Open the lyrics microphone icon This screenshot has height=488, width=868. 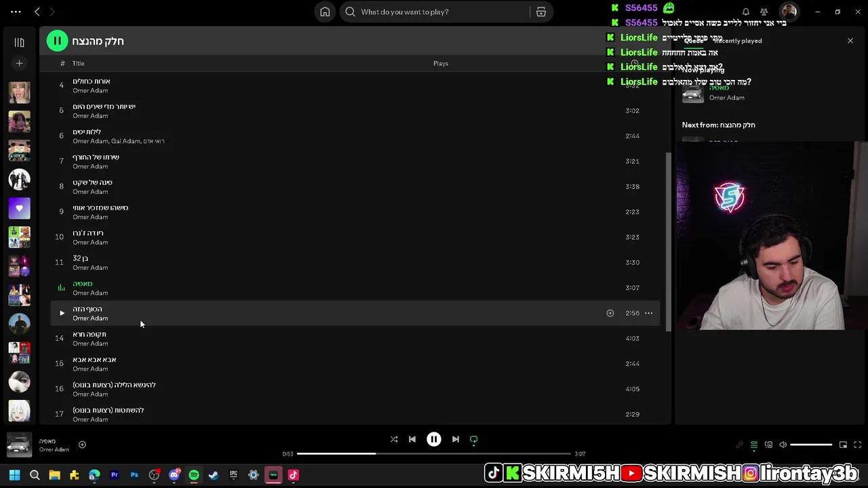pos(740,445)
